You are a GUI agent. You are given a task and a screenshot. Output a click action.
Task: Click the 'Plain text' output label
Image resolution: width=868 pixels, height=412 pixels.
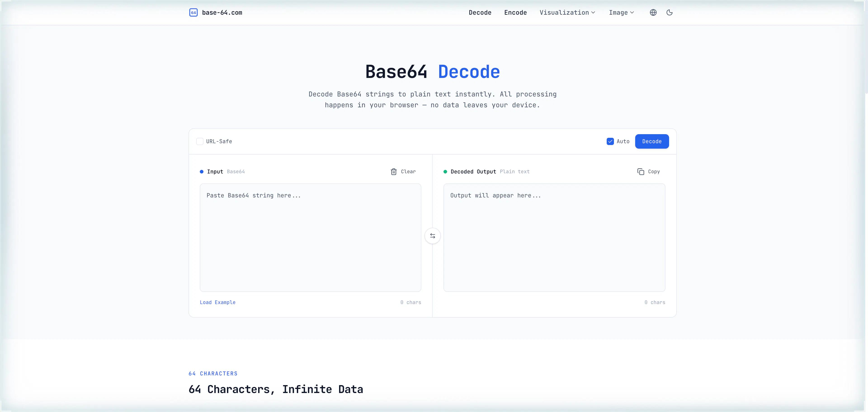tap(514, 172)
